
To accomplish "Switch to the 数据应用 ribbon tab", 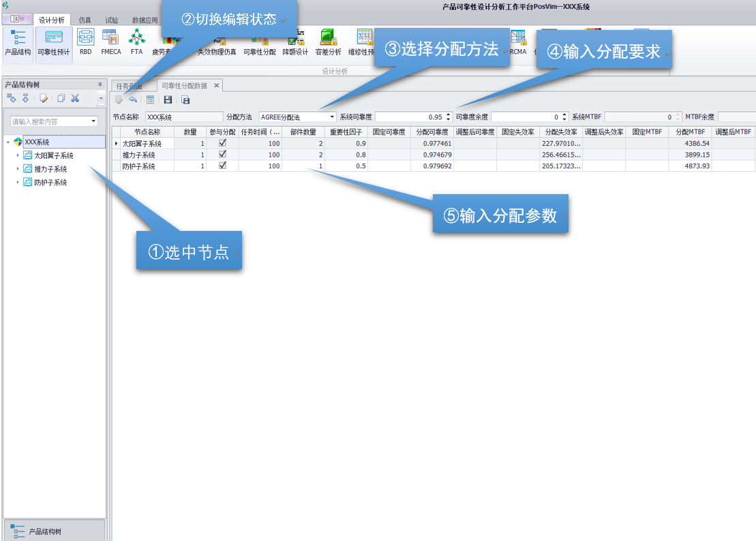I will [145, 20].
